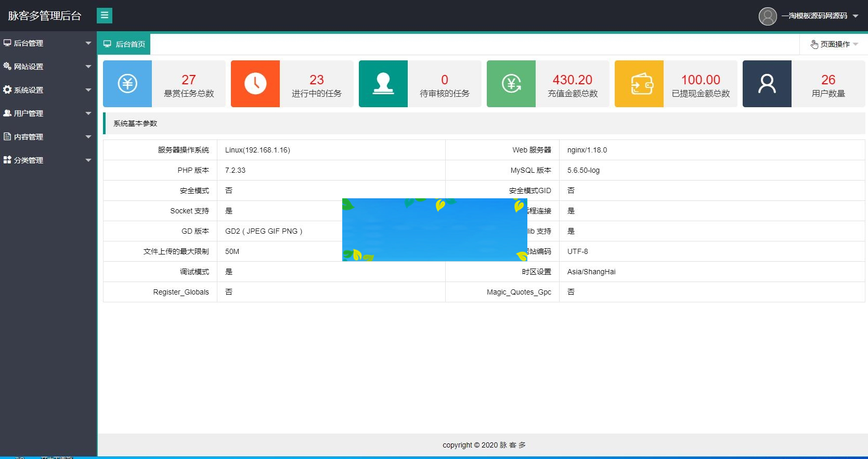Click the hamburger sidebar toggle icon
The height and width of the screenshot is (459, 868).
[x=105, y=16]
